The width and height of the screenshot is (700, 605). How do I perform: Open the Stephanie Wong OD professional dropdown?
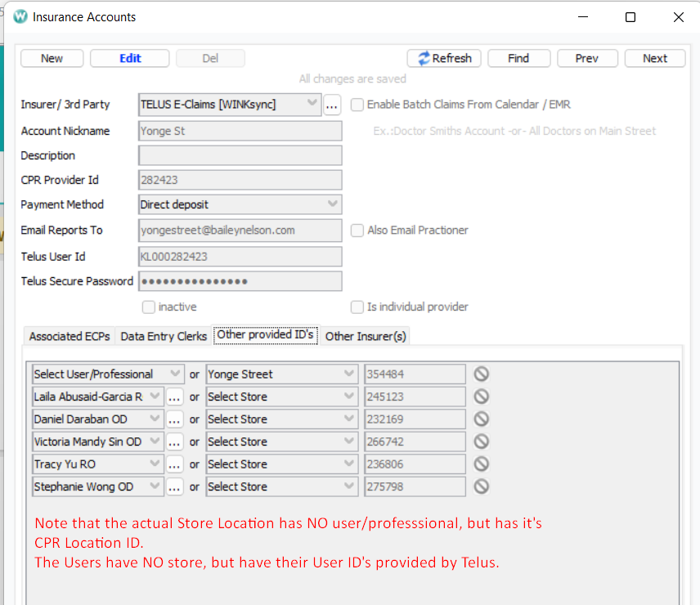click(x=98, y=486)
